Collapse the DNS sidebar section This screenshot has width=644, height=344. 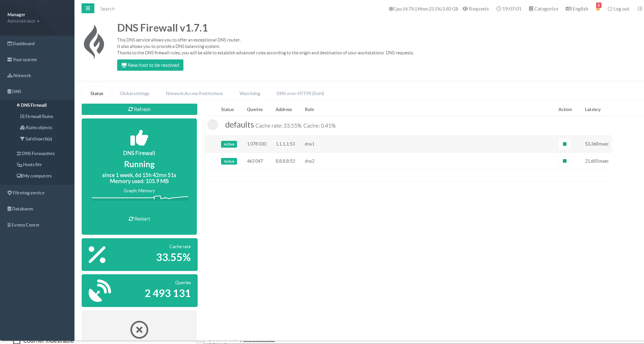(14, 91)
